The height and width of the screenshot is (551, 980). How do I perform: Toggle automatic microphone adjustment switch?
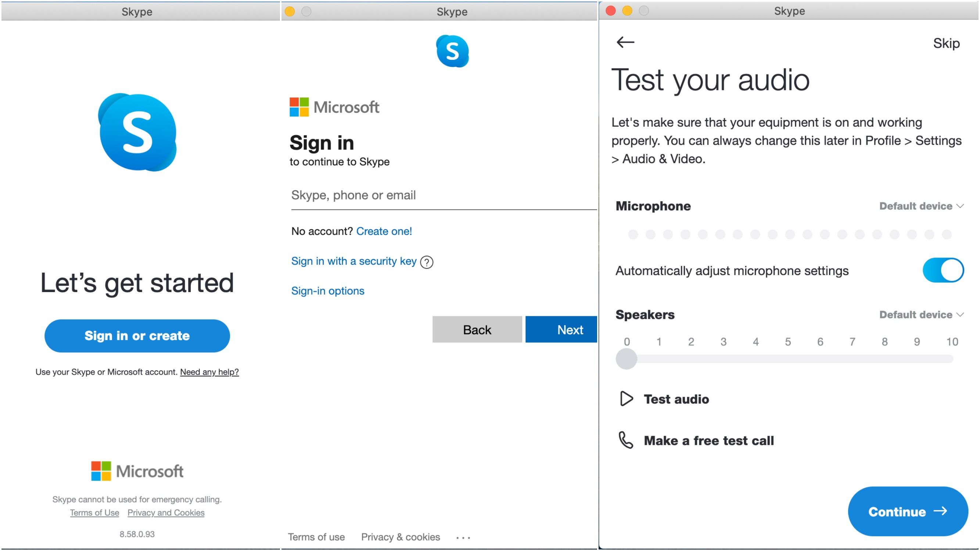(x=943, y=270)
